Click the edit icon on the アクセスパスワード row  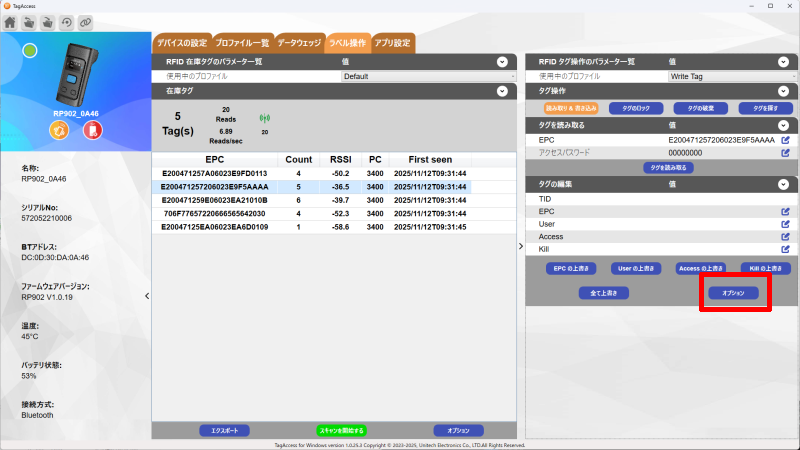coord(785,153)
